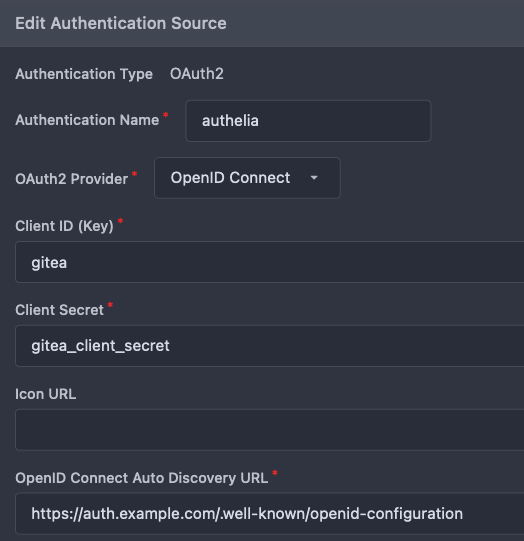Click into the Client ID (Key) field
This screenshot has width=524, height=541.
pyautogui.click(x=270, y=262)
